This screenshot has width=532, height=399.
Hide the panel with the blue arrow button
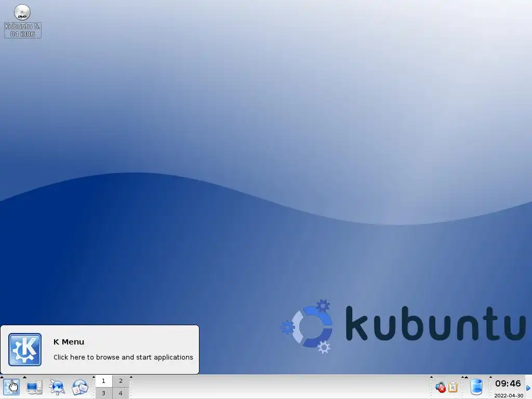coord(528,388)
